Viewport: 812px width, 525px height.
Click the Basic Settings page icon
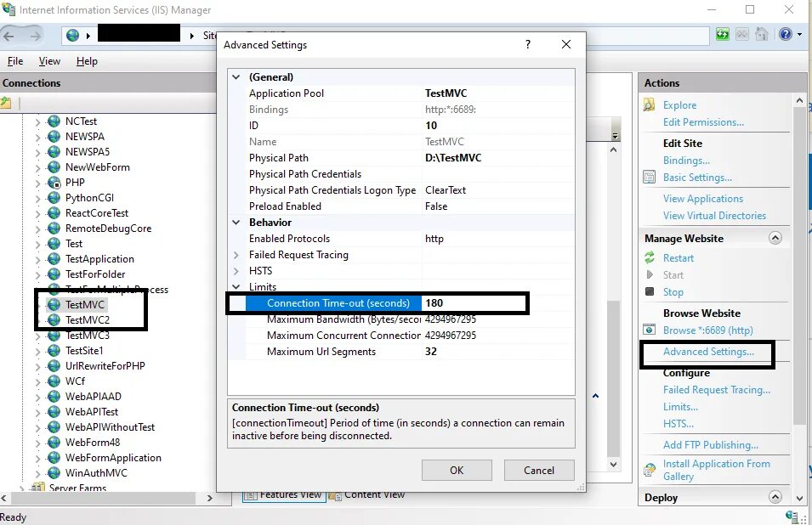pos(649,177)
